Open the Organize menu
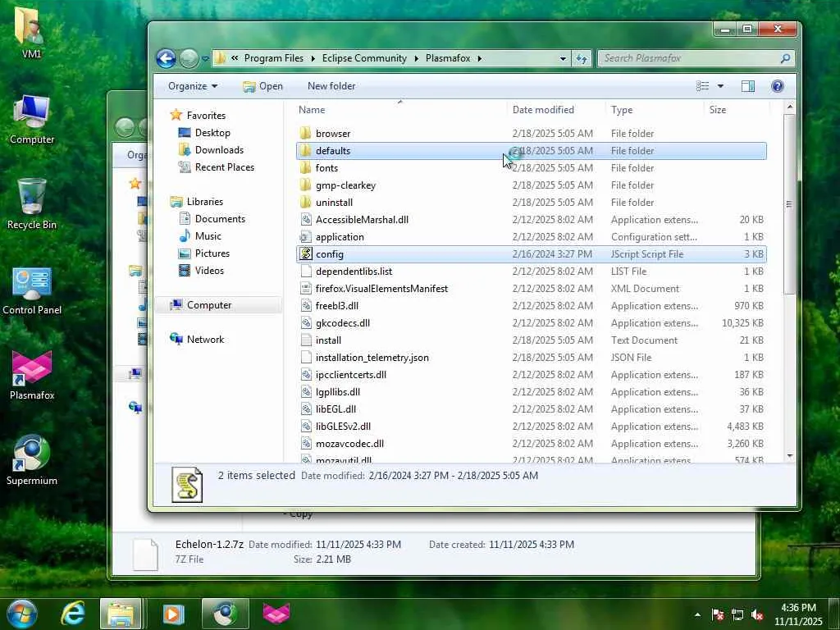Screen dimensions: 840x630 192,86
